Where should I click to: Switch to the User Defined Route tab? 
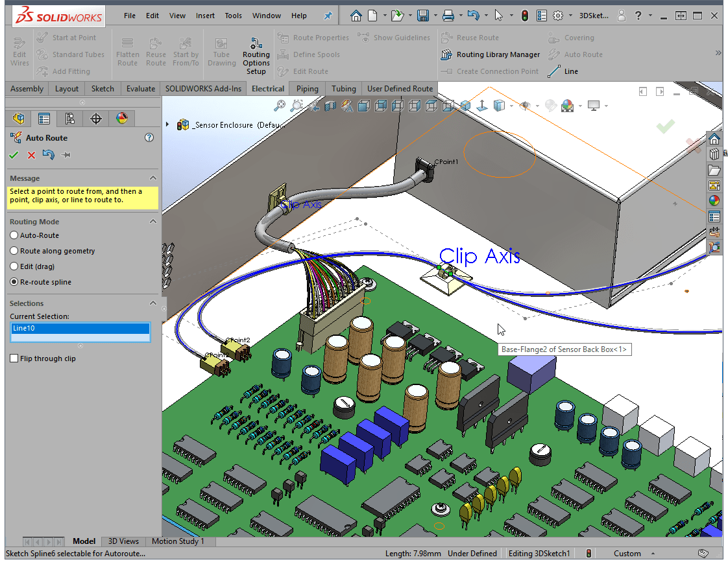coord(400,89)
